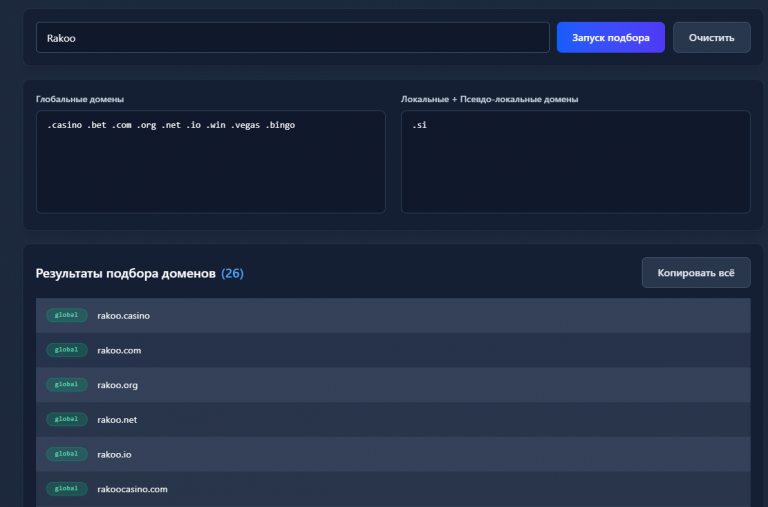The image size is (768, 507).
Task: Click the global badge next to rakoo.org
Action: click(x=67, y=385)
